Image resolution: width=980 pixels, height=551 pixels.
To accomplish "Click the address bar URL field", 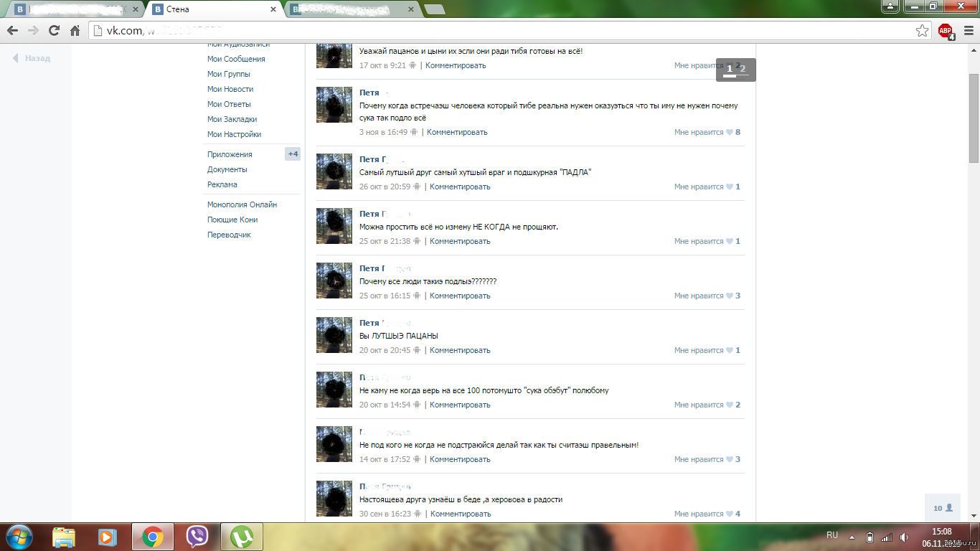I will pyautogui.click(x=502, y=31).
